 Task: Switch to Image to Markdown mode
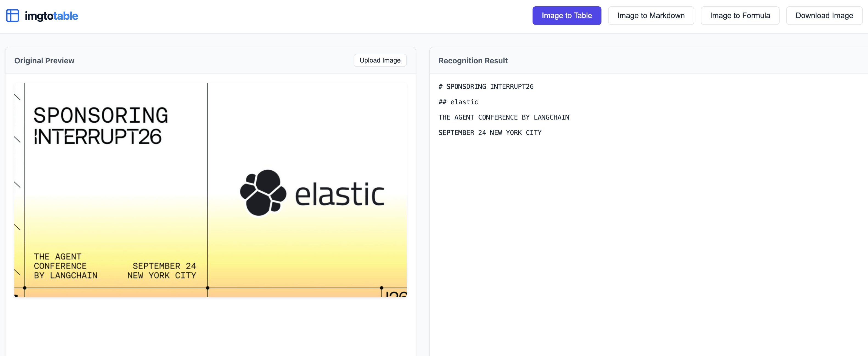(651, 15)
